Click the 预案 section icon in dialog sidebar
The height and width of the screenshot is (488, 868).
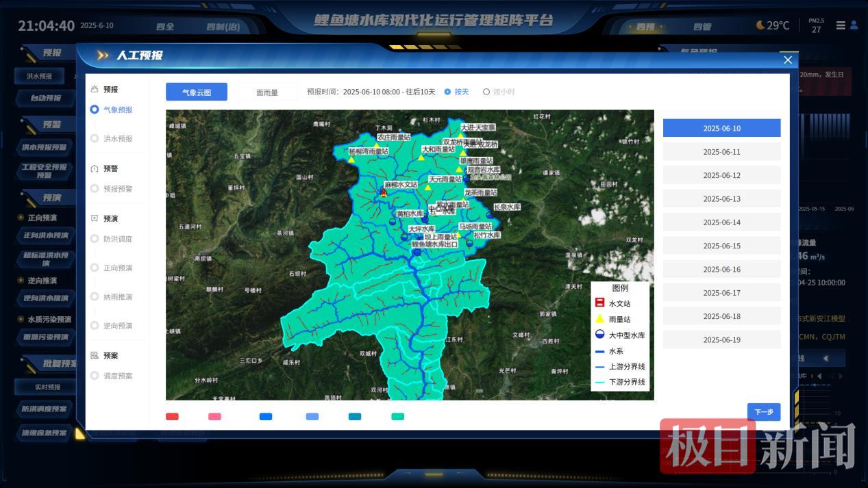[93, 355]
